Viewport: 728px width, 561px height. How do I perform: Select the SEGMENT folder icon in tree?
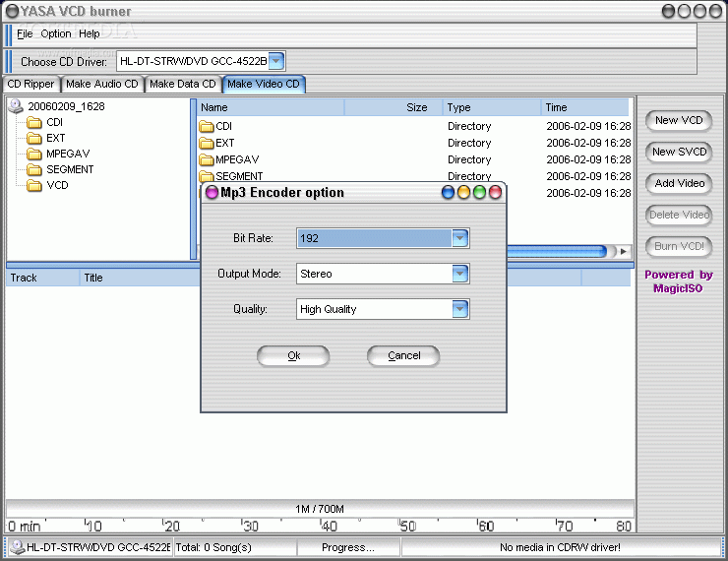coord(33,170)
